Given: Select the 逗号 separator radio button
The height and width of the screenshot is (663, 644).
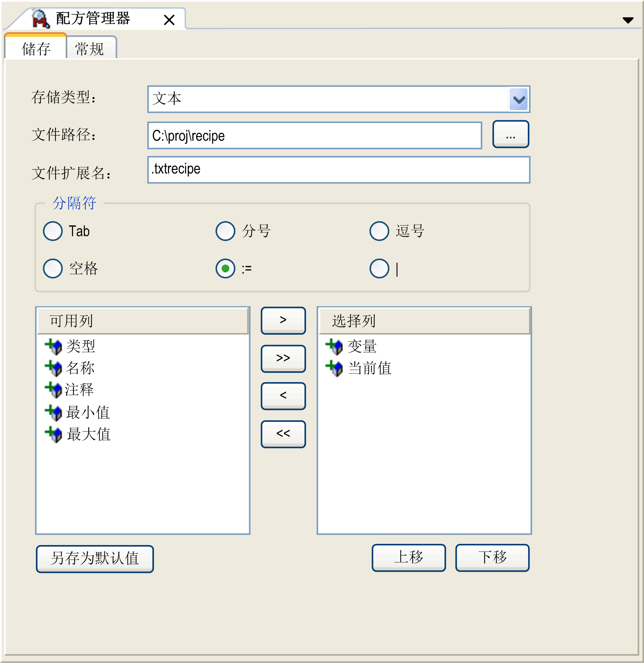Looking at the screenshot, I should [379, 231].
